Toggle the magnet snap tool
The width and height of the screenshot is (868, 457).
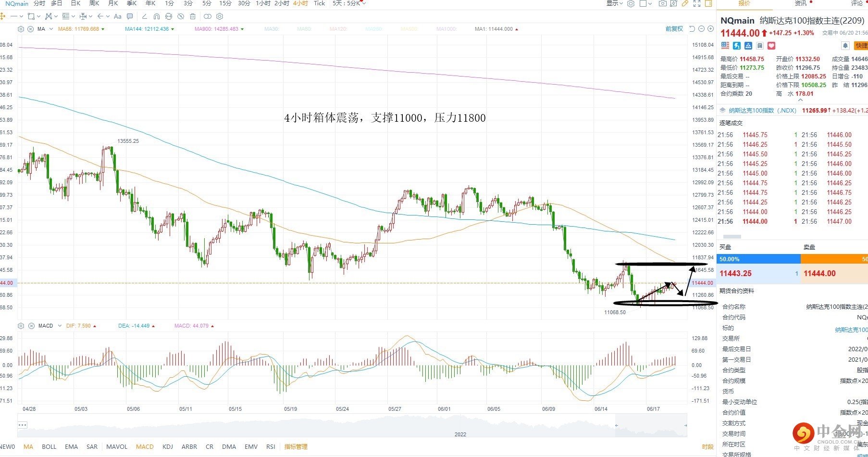(x=156, y=16)
